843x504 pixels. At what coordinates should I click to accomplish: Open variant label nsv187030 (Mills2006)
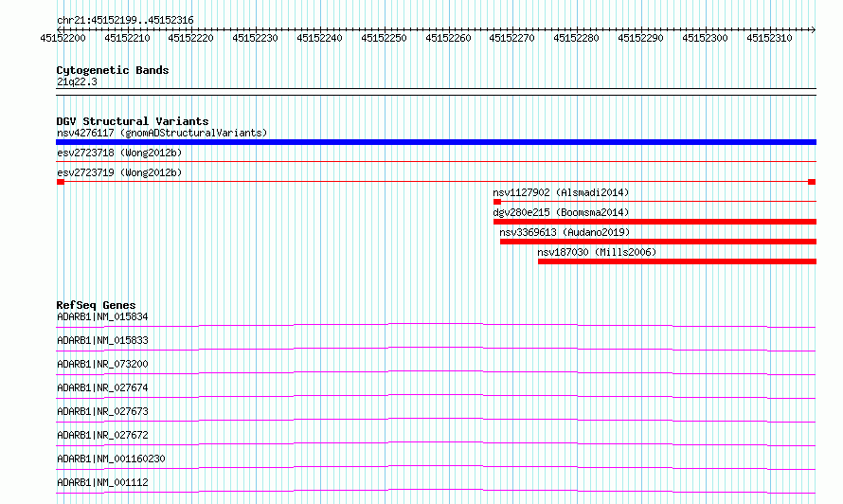597,252
